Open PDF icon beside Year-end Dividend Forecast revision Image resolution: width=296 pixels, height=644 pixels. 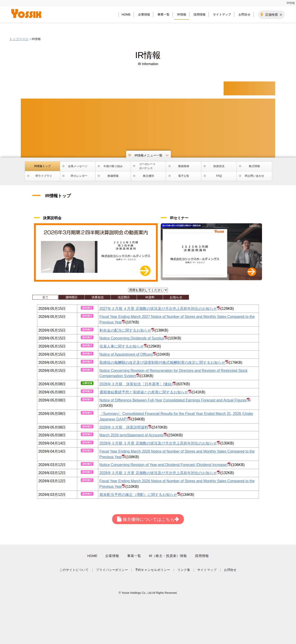[x=229, y=464]
